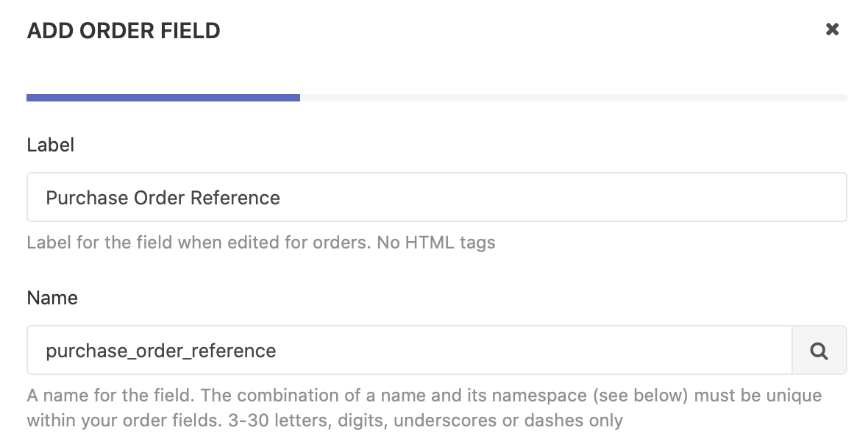
Task: Click the ADD ORDER FIELD dialog title
Action: pos(124,30)
